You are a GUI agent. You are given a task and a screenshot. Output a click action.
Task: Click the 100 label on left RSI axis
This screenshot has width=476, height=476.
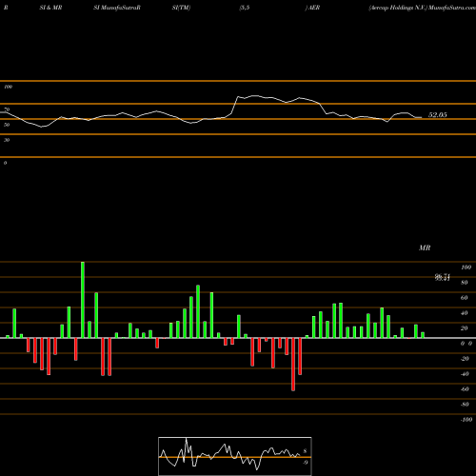click(x=8, y=87)
